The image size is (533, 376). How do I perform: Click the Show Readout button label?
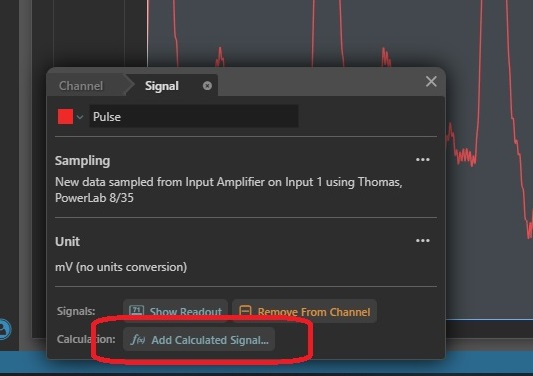click(x=186, y=311)
